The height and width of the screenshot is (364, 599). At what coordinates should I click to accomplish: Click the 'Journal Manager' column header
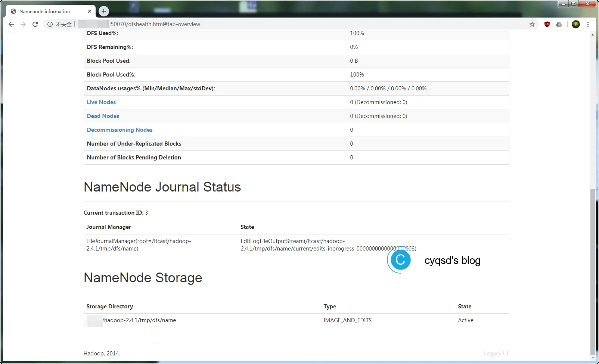point(109,227)
